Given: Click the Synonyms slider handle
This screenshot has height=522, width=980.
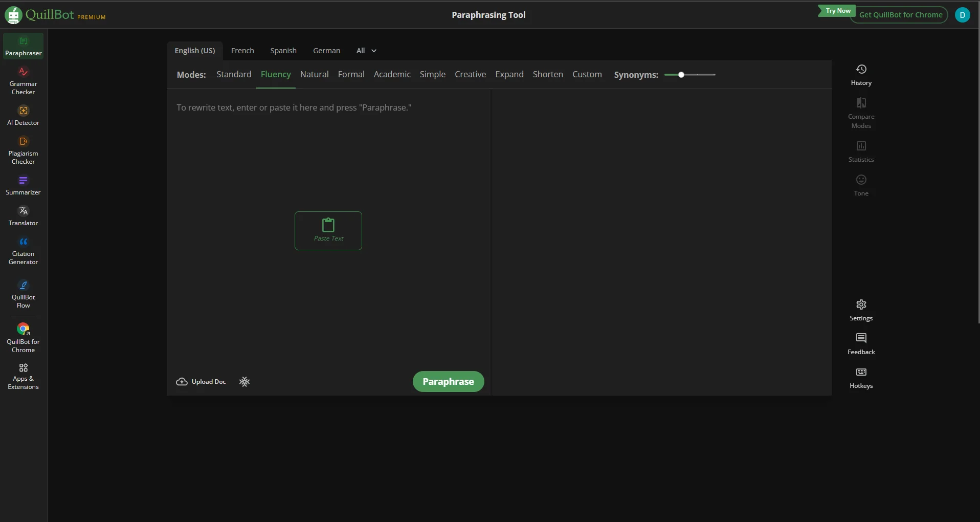Looking at the screenshot, I should pos(681,75).
